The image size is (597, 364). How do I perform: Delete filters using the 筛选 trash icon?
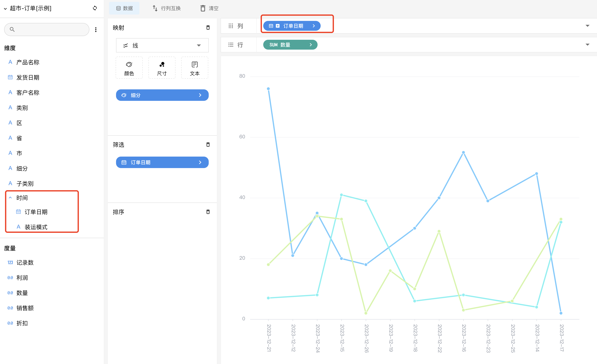[208, 144]
